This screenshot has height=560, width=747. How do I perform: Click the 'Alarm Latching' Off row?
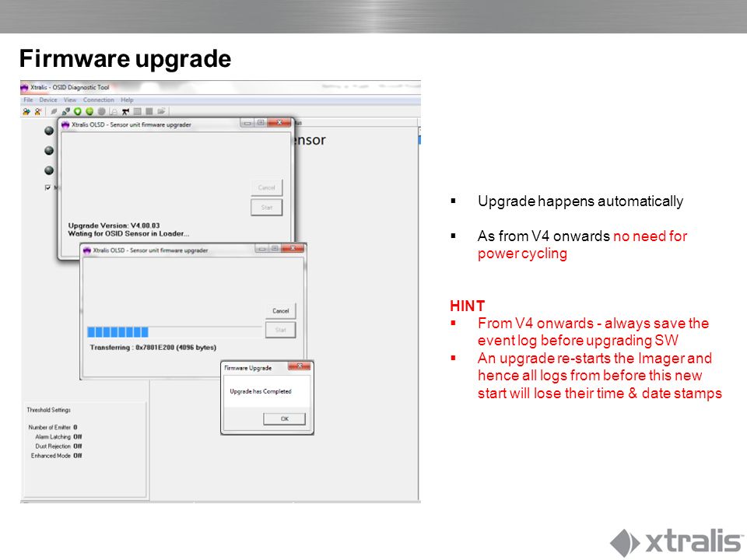[x=58, y=437]
